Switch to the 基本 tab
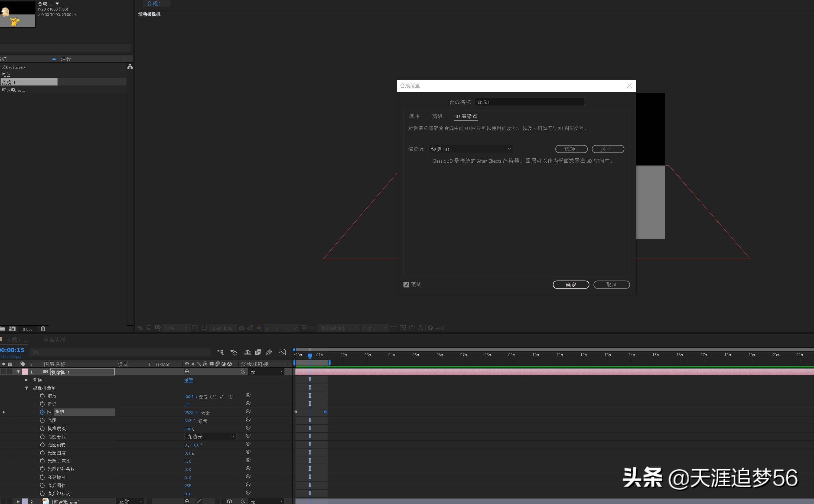 point(415,116)
